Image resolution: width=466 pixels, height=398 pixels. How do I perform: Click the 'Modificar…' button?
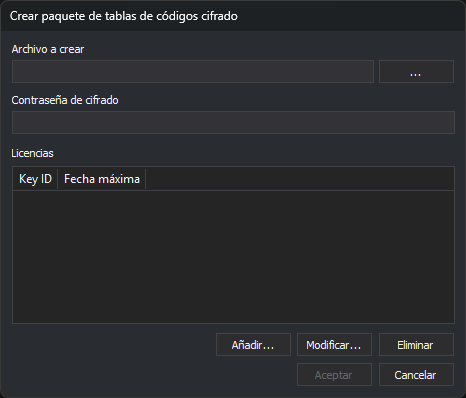(334, 345)
